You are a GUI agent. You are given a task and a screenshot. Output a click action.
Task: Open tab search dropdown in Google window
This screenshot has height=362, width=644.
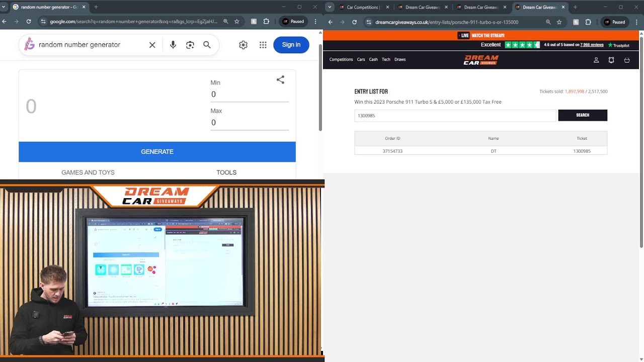(4, 7)
